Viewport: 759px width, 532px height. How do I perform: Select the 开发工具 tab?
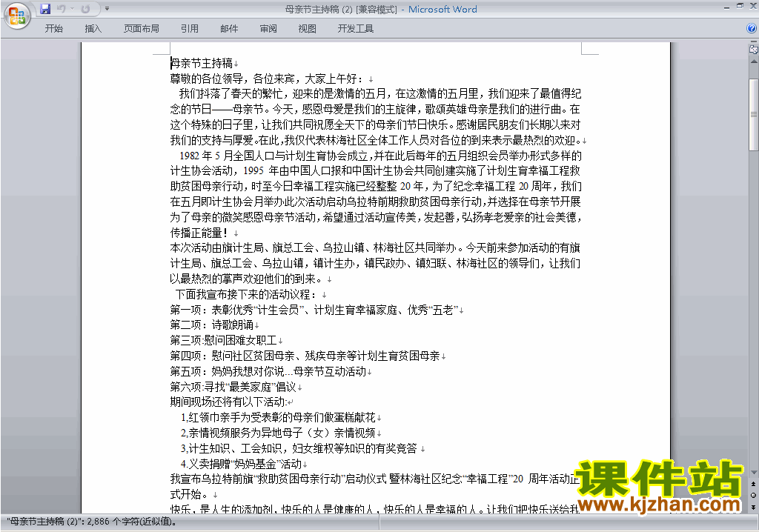[356, 29]
